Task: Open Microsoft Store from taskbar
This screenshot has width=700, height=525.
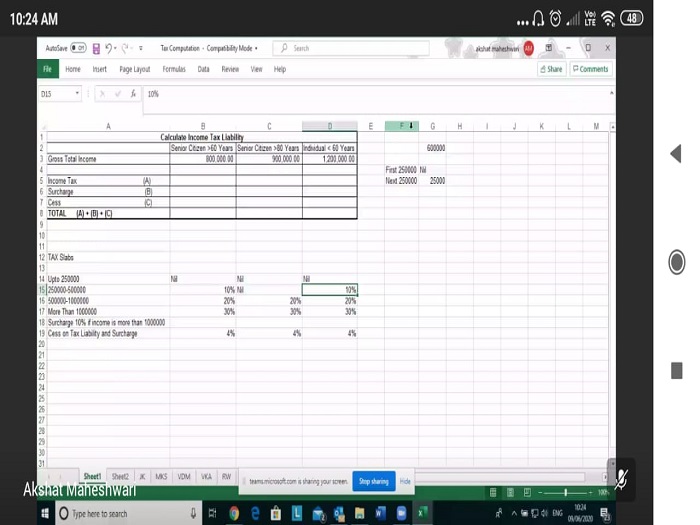Action: tap(276, 514)
